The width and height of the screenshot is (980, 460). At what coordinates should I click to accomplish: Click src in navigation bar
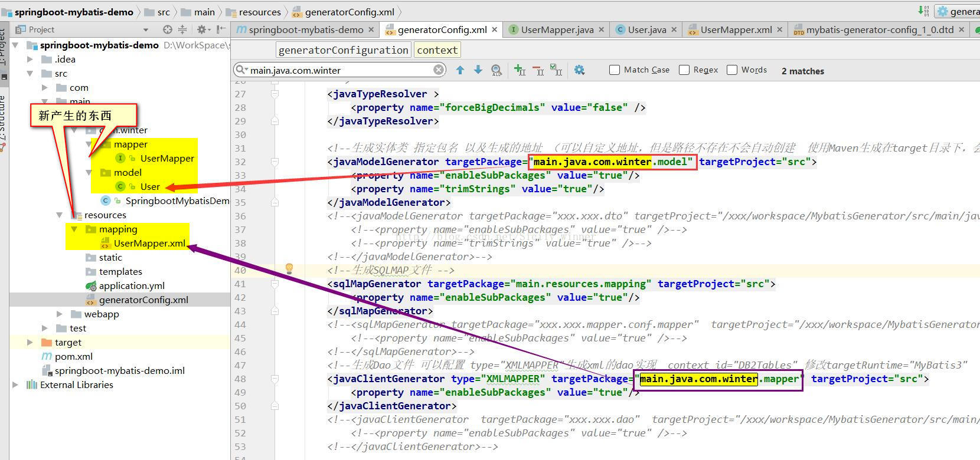[158, 12]
